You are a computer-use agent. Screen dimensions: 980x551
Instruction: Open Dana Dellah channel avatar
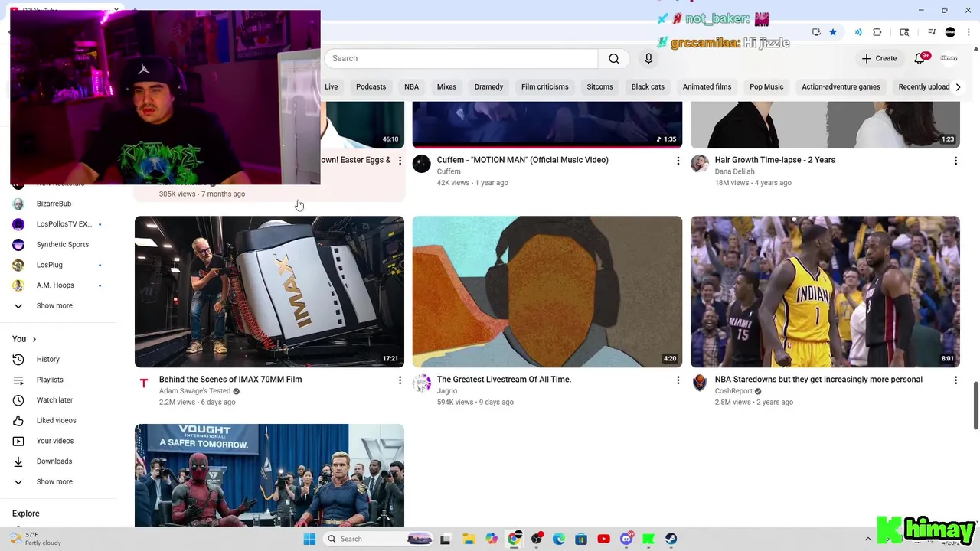click(x=700, y=164)
